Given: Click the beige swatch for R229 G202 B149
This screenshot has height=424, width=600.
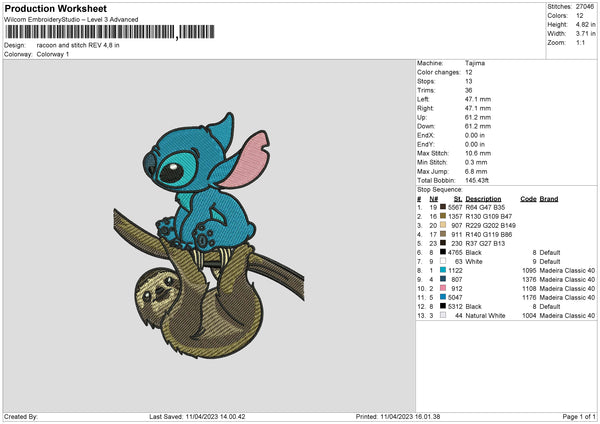Looking at the screenshot, I should [443, 225].
